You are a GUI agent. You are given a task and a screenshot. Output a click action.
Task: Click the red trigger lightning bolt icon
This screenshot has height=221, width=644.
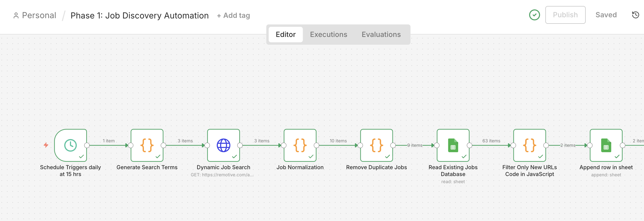46,145
